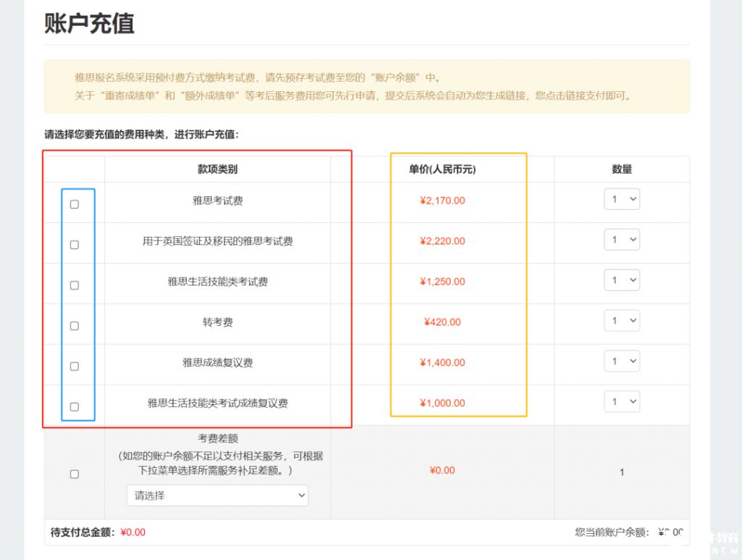Click the ¥0.00 price in 考费差额 row
The width and height of the screenshot is (742, 560).
[443, 471]
